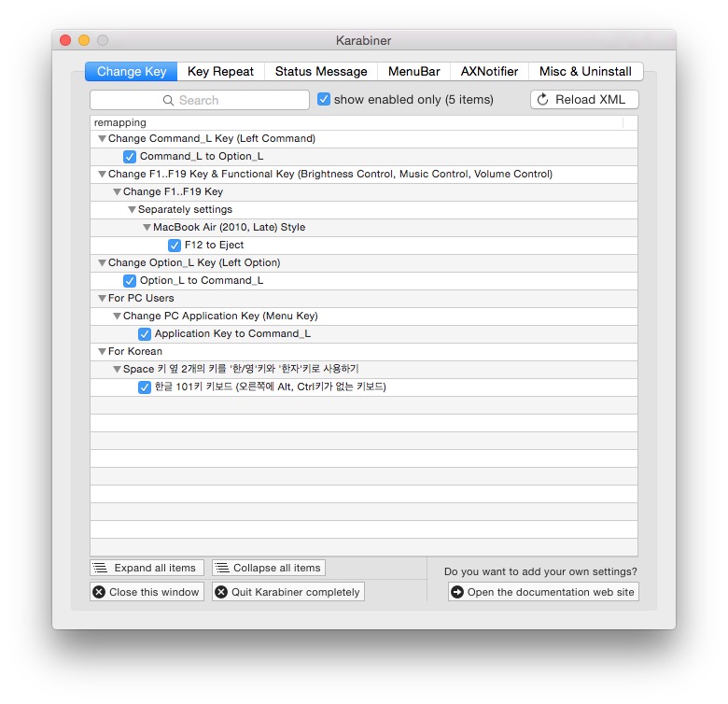Collapse Change F1..F19 Key & Functional Key group

click(102, 175)
